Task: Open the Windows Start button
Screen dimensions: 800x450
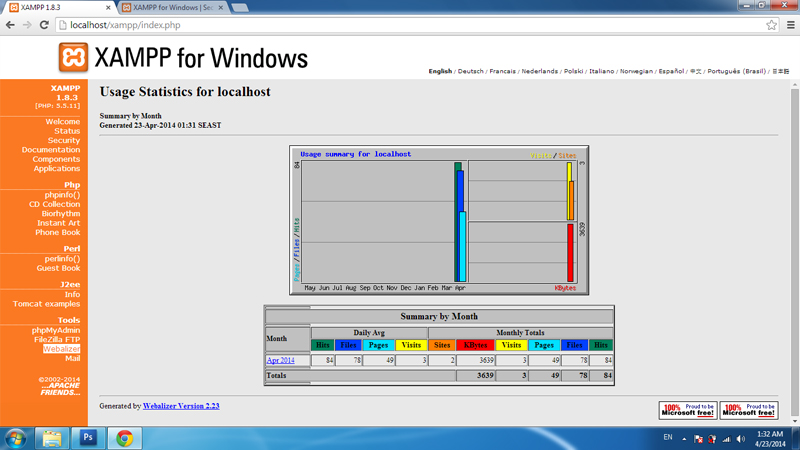Action: click(x=16, y=439)
